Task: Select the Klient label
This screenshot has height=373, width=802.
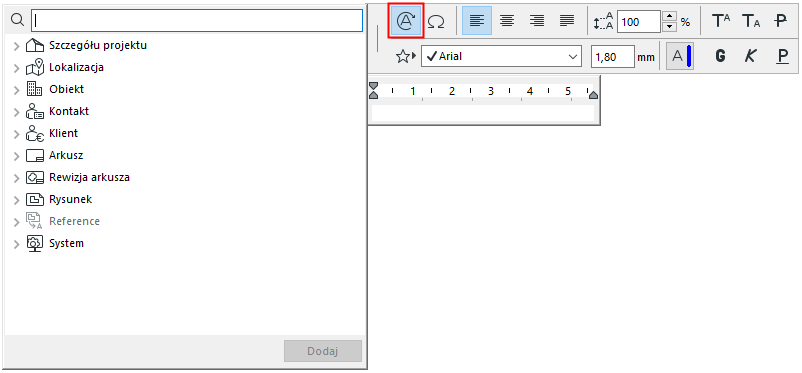Action: tap(63, 133)
